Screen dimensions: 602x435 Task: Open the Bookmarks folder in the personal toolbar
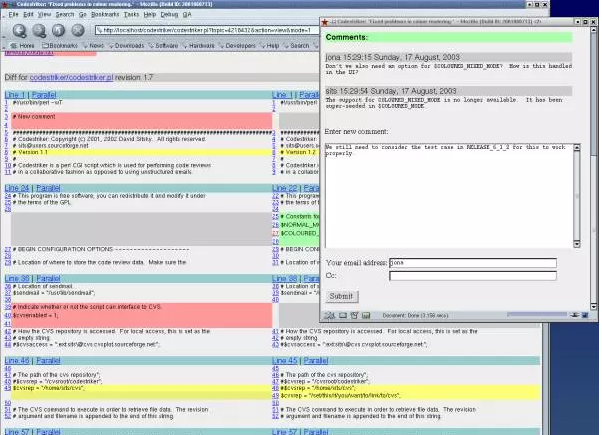coord(60,46)
